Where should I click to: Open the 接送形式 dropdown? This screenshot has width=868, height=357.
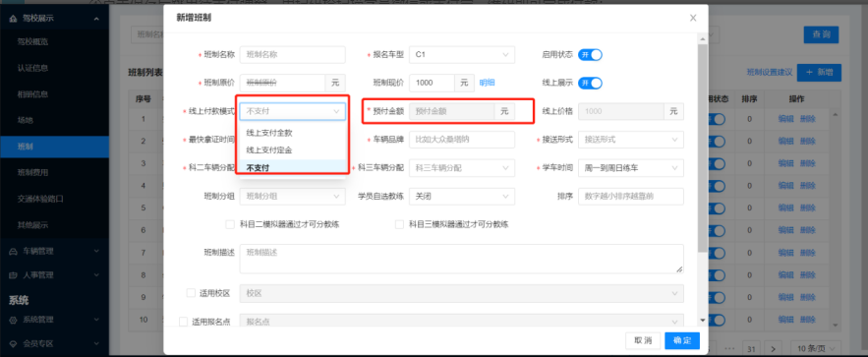630,140
